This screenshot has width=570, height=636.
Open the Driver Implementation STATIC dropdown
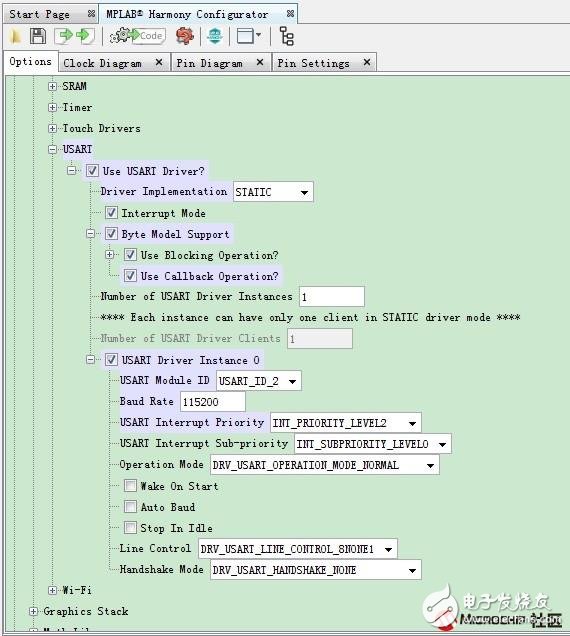click(273, 191)
